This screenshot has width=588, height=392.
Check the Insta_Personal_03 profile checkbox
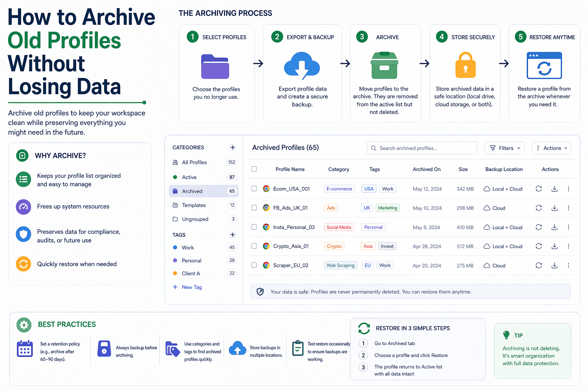point(254,227)
